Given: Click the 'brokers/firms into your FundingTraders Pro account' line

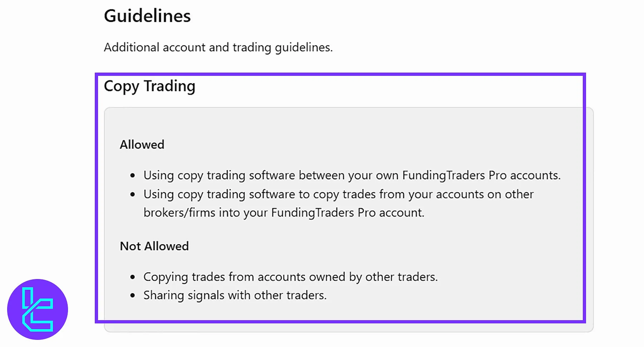Looking at the screenshot, I should coord(284,212).
